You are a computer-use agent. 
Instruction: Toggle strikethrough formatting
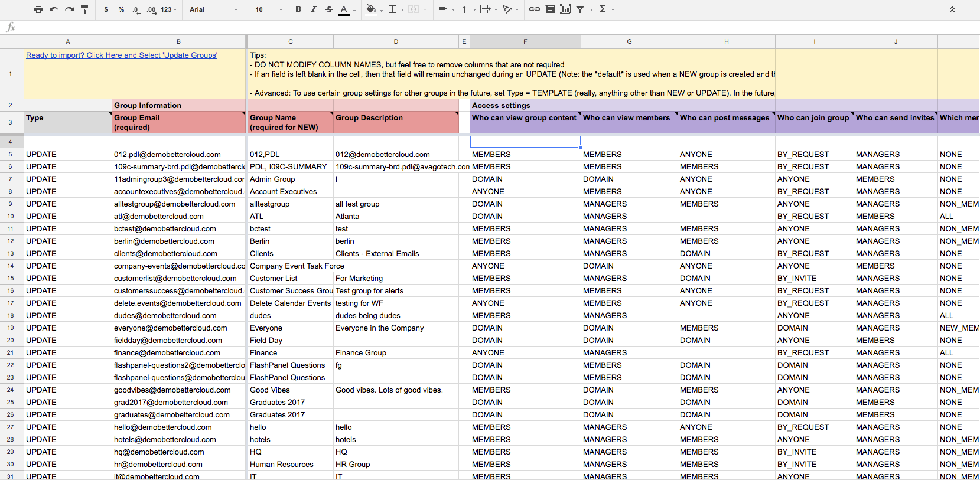pos(328,9)
